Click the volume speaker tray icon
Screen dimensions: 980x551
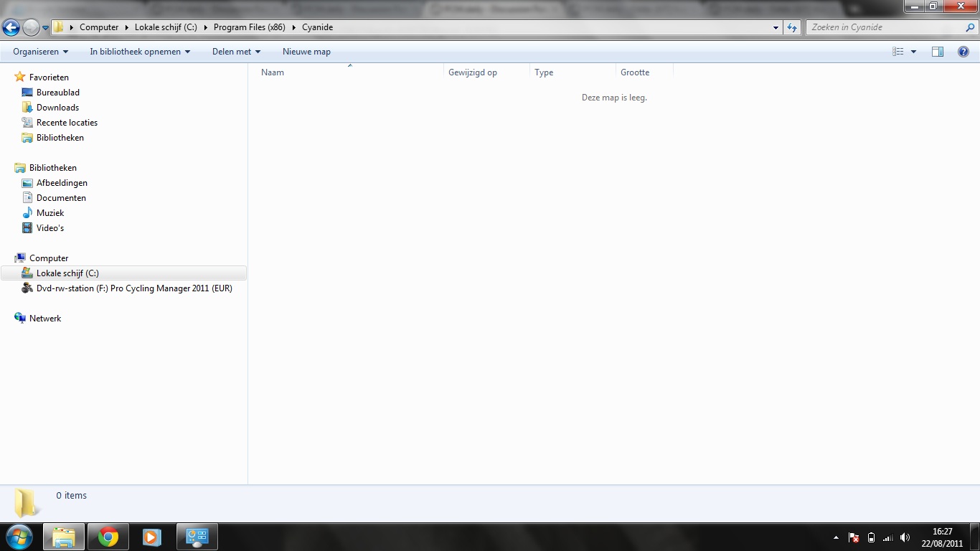point(905,537)
